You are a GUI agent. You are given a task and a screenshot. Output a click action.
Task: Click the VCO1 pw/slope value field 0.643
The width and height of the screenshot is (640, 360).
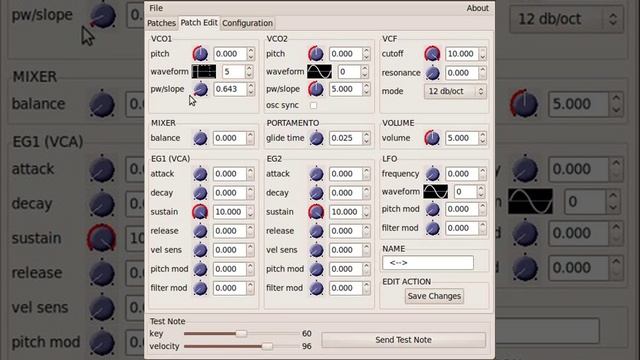231,89
